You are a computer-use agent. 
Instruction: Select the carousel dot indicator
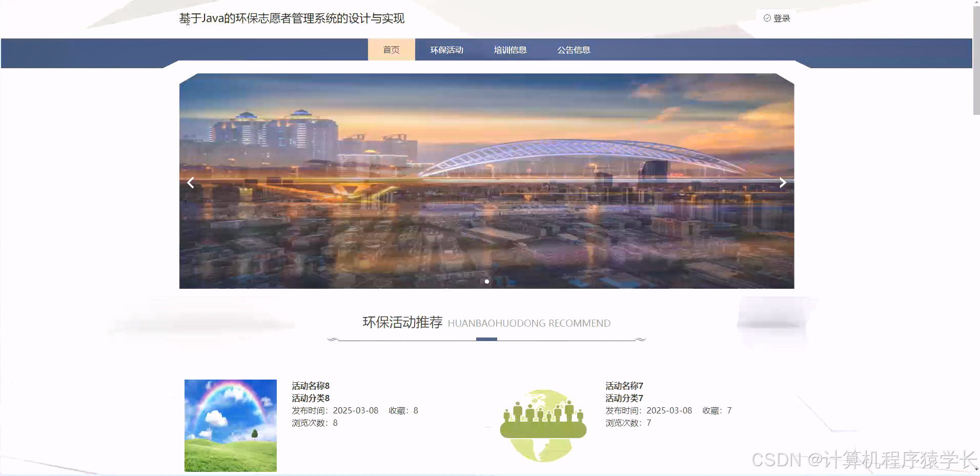coord(486,281)
